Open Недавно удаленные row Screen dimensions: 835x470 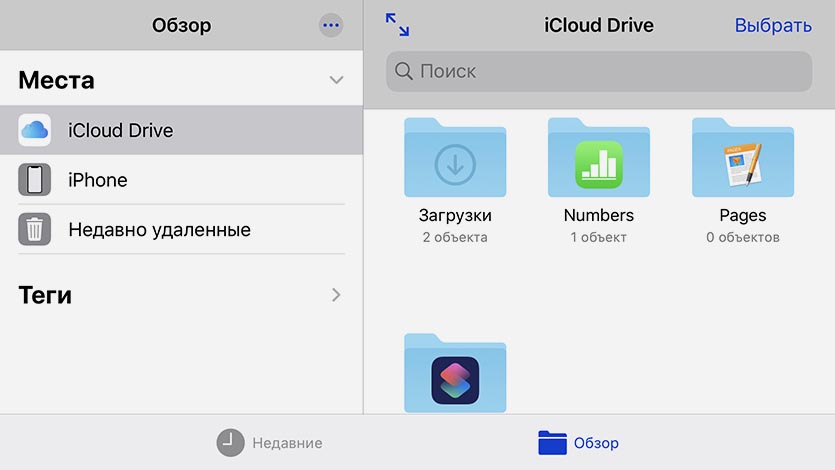[x=182, y=229]
